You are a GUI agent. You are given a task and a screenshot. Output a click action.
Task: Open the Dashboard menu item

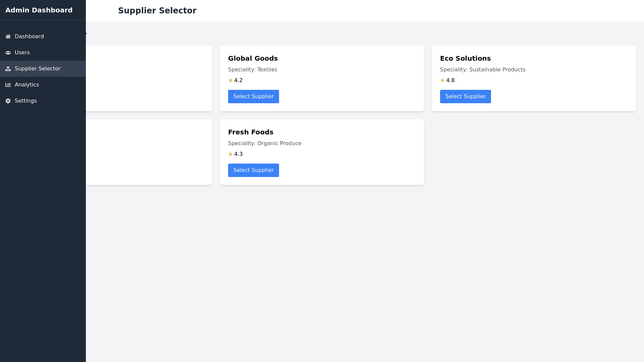point(29,37)
